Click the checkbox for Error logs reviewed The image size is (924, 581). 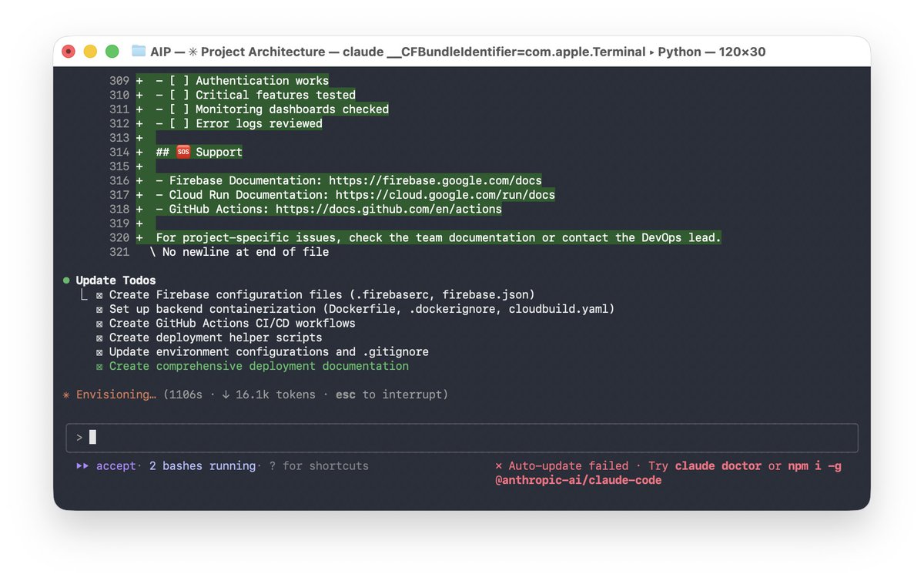pos(179,123)
